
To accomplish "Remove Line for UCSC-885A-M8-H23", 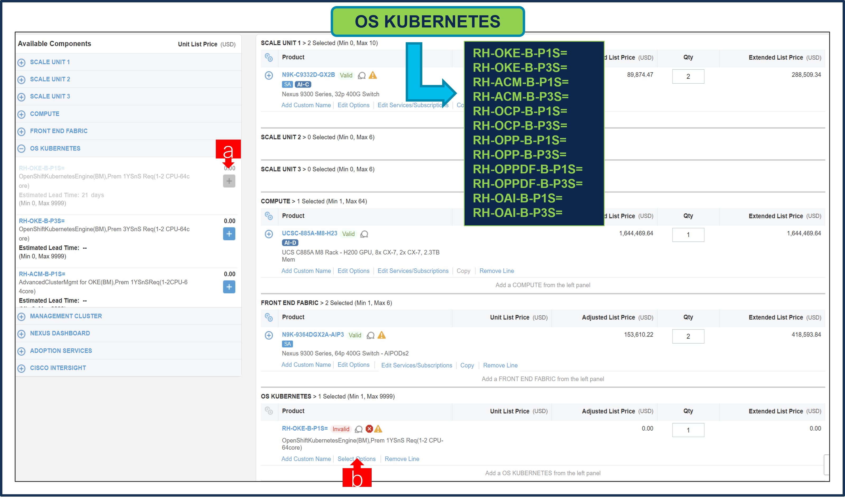I will pyautogui.click(x=497, y=271).
